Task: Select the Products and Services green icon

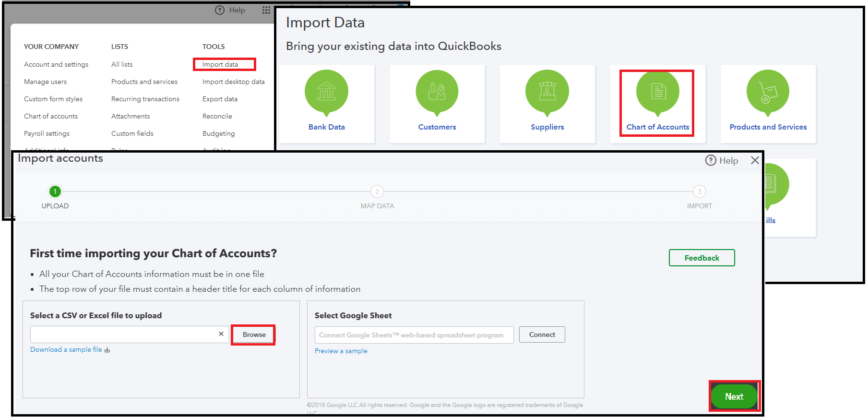Action: 768,93
